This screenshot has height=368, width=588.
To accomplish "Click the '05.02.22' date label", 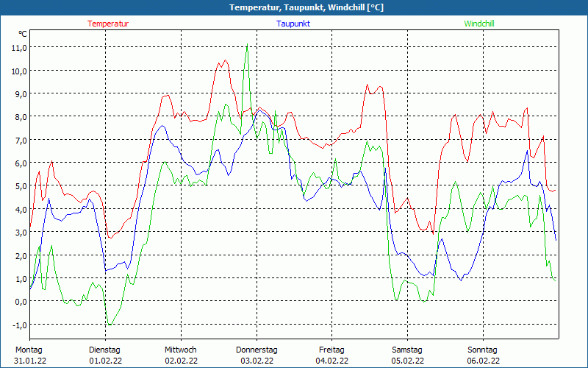I will click(x=408, y=361).
